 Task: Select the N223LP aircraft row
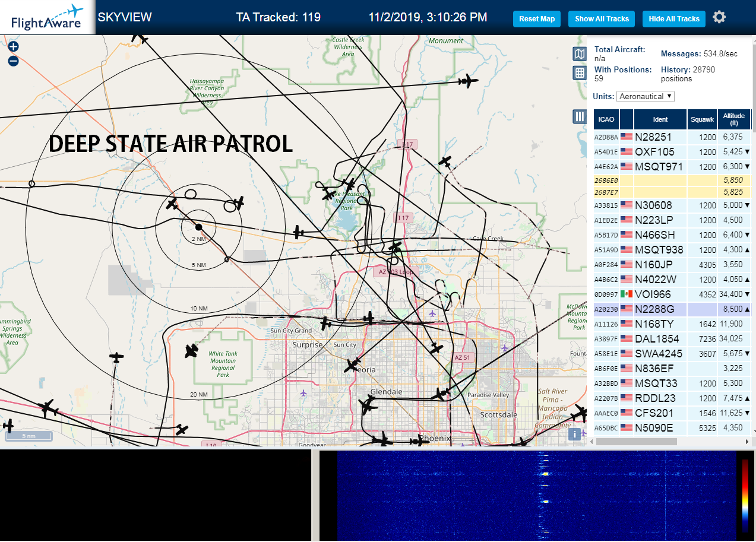(672, 220)
